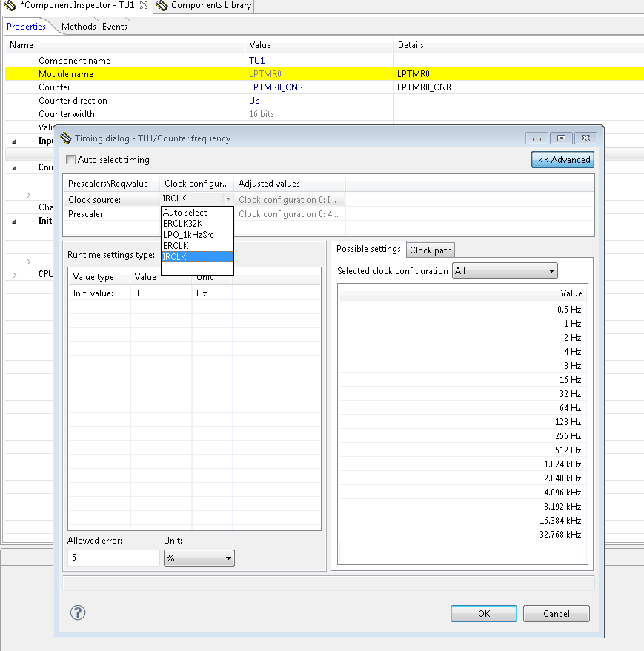Screen dimensions: 644x651
Task: Click the Cancel button
Action: pos(557,614)
